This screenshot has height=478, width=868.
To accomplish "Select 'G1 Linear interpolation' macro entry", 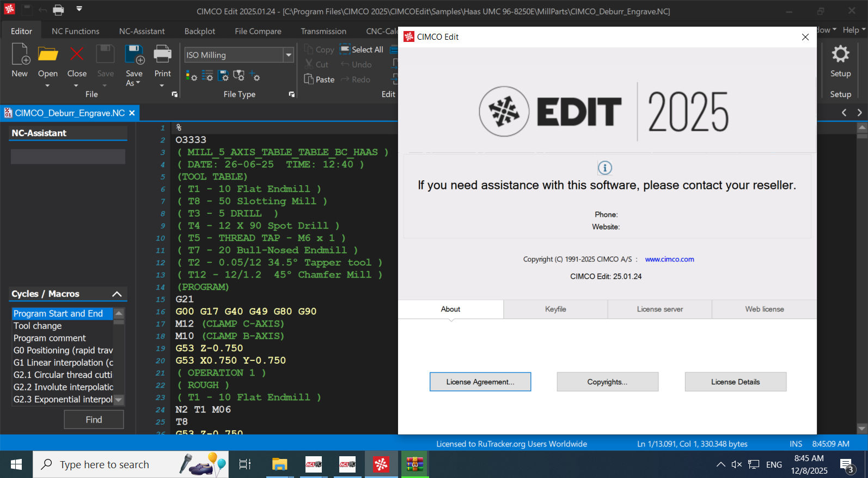I will [x=62, y=363].
